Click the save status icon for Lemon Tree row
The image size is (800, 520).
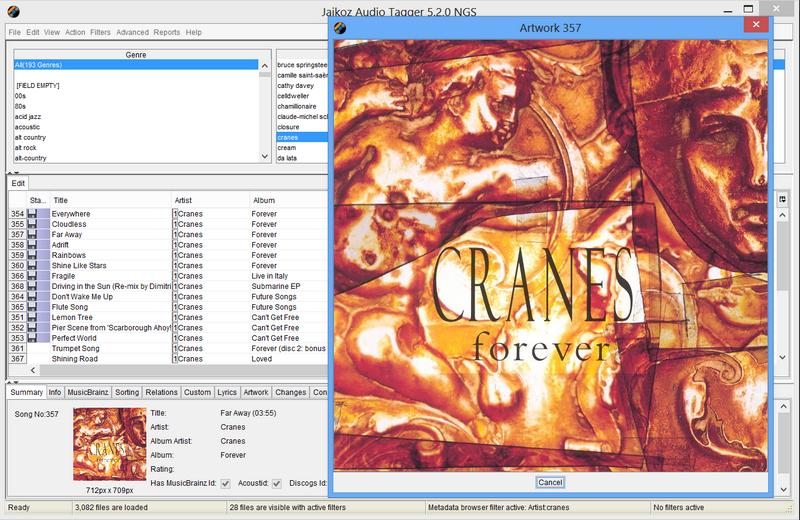(32, 317)
